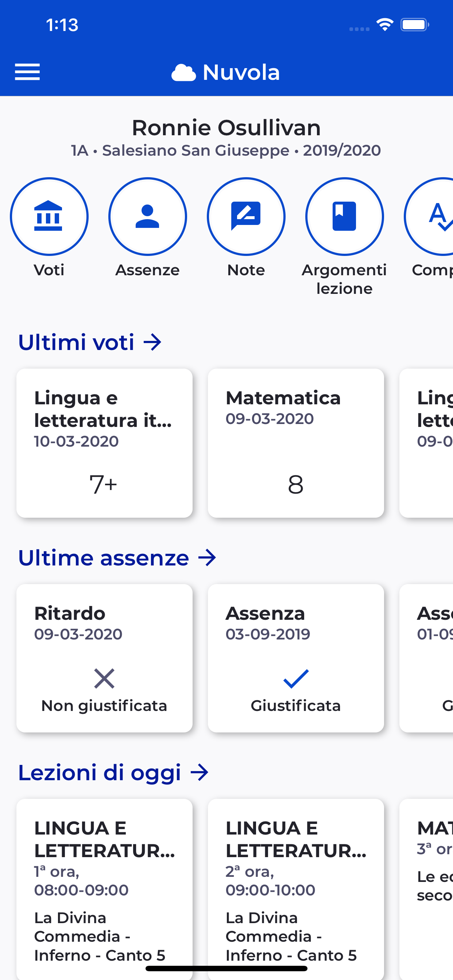Expand Lezioni di oggi with the arrow
The height and width of the screenshot is (980, 453).
(x=200, y=773)
